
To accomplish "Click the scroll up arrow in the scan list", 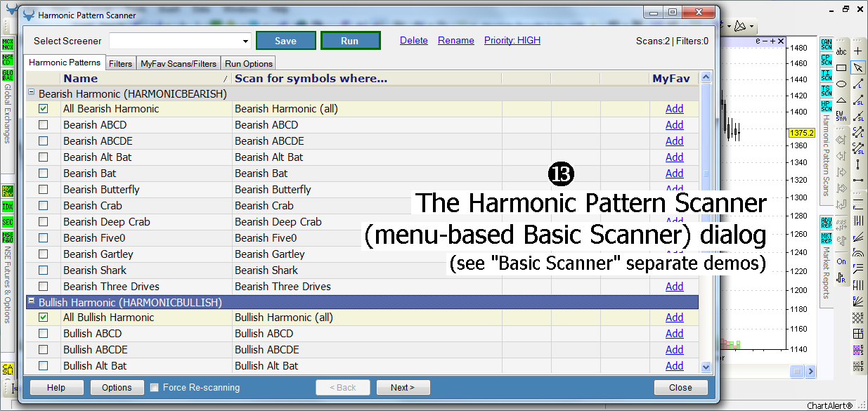I will [x=706, y=77].
